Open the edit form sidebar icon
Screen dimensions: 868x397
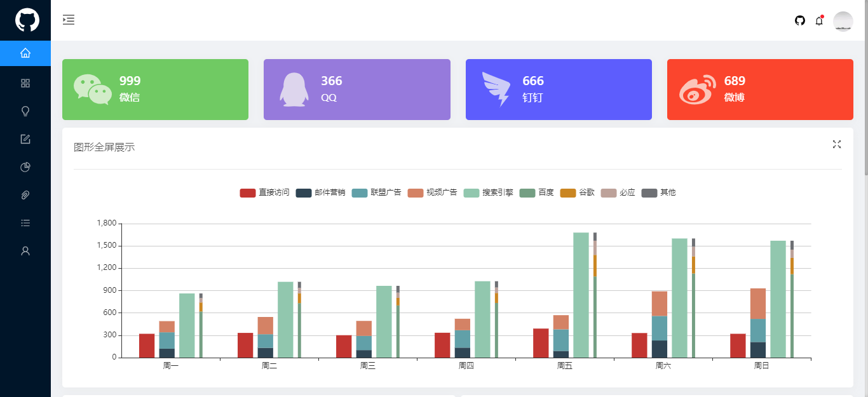click(25, 139)
